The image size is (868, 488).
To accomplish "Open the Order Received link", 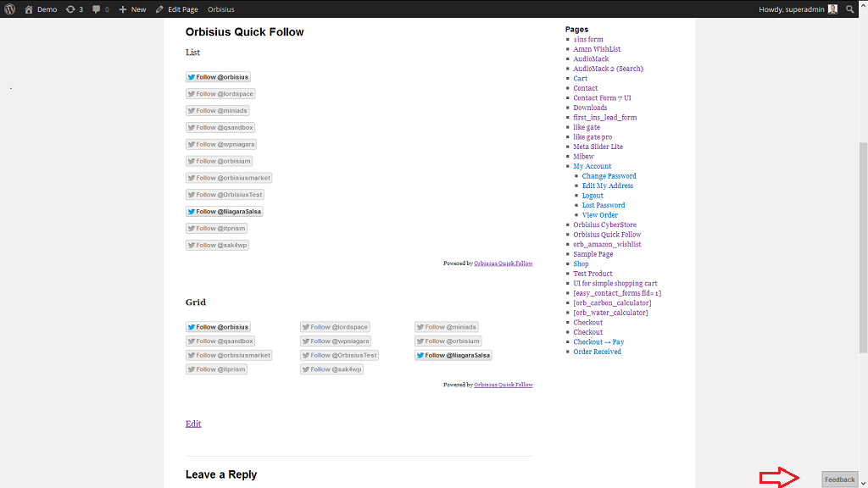I will coord(597,352).
